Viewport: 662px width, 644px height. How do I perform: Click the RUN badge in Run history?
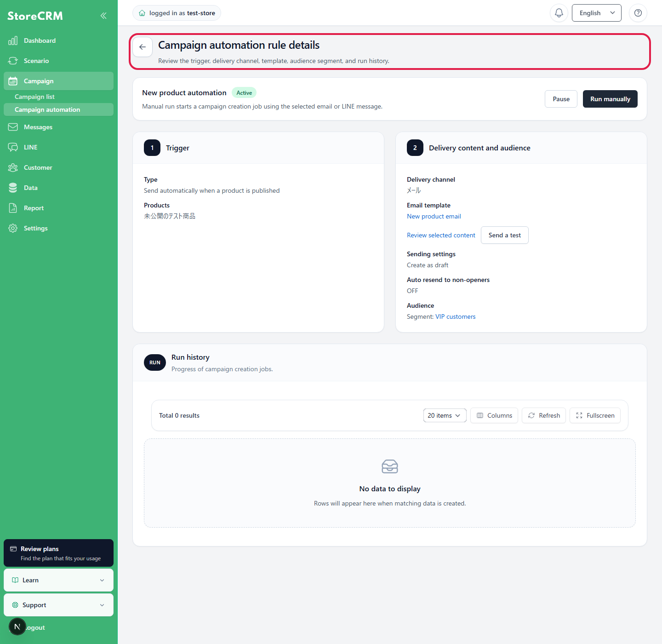click(x=155, y=362)
